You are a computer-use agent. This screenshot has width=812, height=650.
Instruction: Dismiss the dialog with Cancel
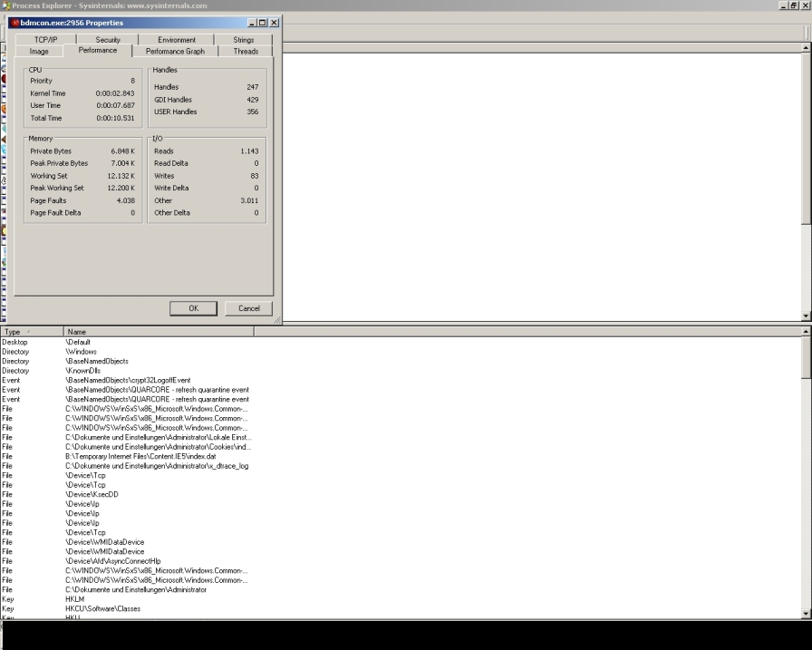pos(248,308)
